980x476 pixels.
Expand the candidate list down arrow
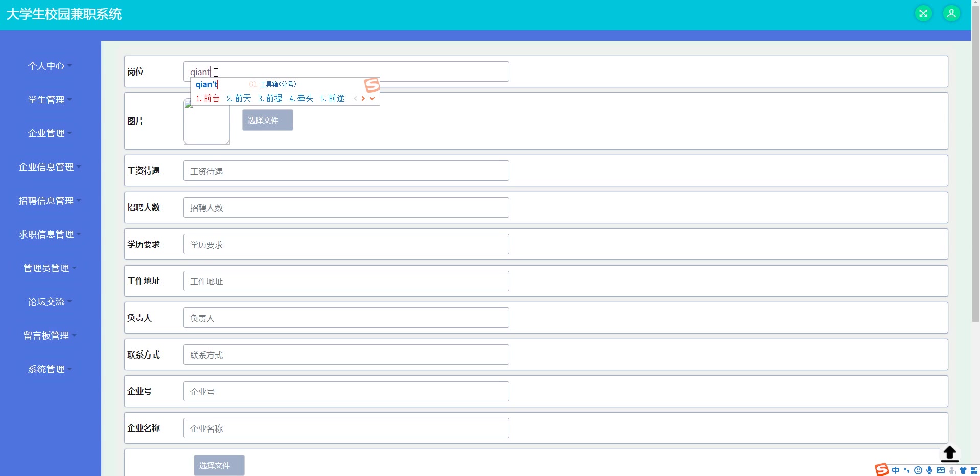click(372, 99)
